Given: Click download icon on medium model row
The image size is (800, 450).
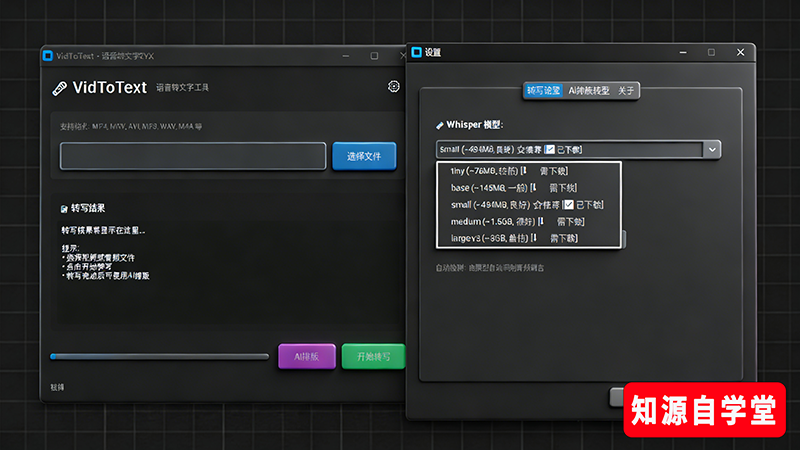Looking at the screenshot, I should tap(541, 221).
